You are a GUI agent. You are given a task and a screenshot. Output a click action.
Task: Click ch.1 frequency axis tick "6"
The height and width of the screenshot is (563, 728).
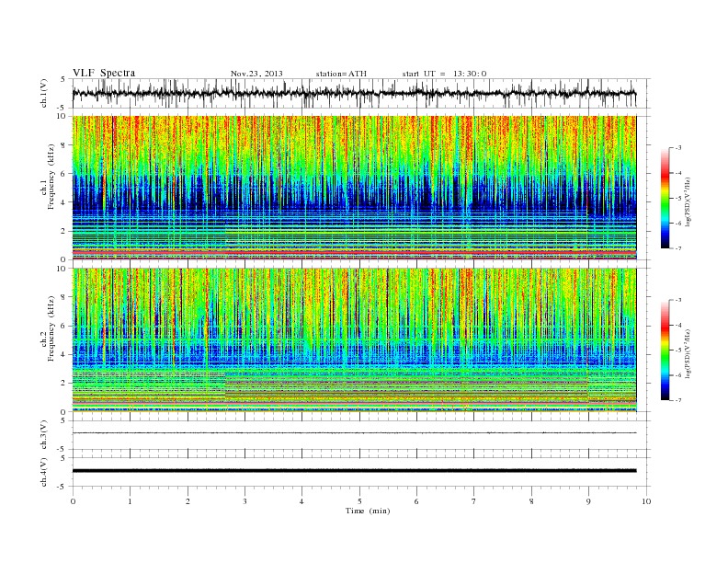pos(63,173)
